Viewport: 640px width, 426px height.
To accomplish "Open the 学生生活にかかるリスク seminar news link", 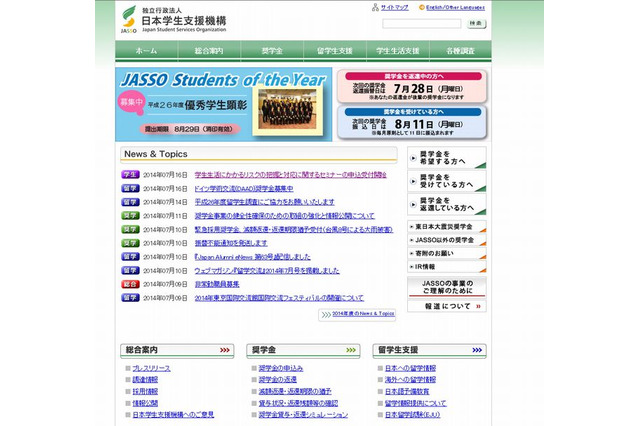I will [290, 175].
